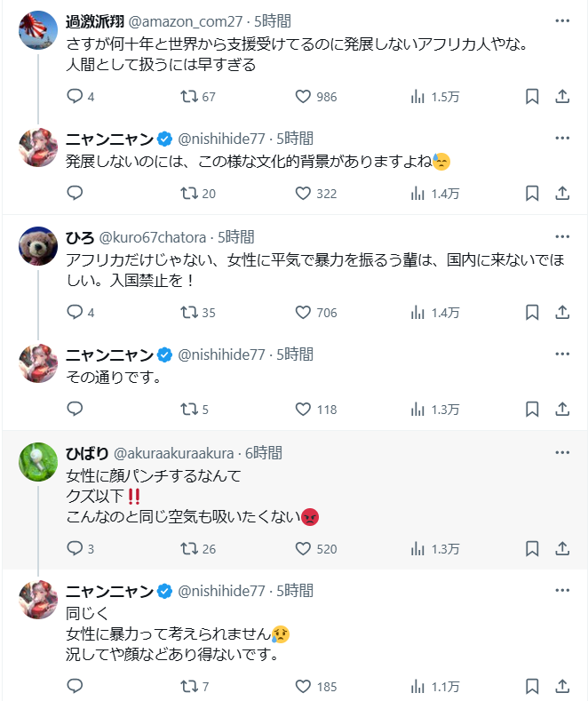Viewport: 588px width, 701px height.
Task: Open more options on @akuraakuraakura post
Action: click(x=561, y=452)
